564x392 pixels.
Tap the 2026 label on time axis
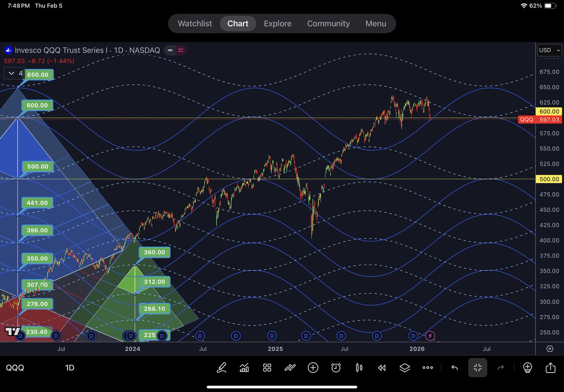[417, 349]
